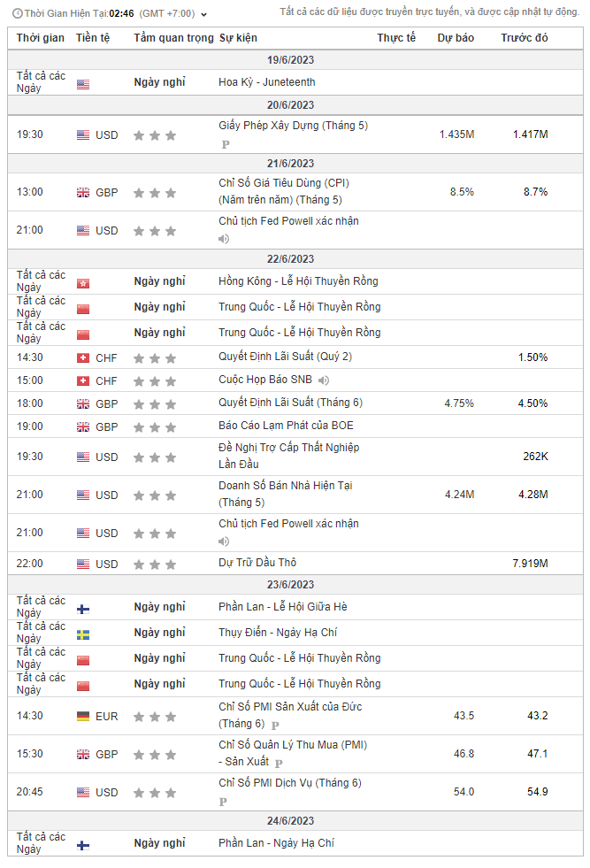Click P icon beside UK PMI Sản Xuất
The image size is (590, 868).
tap(279, 763)
